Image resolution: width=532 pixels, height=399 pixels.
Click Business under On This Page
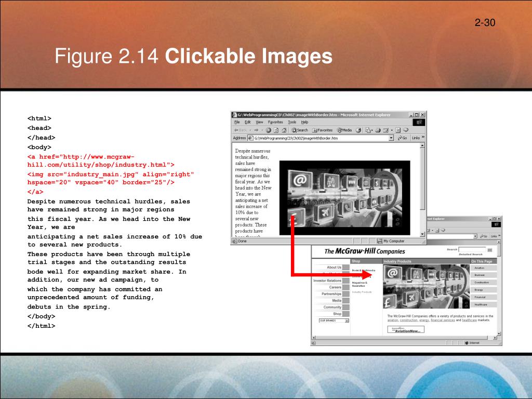pos(484,275)
